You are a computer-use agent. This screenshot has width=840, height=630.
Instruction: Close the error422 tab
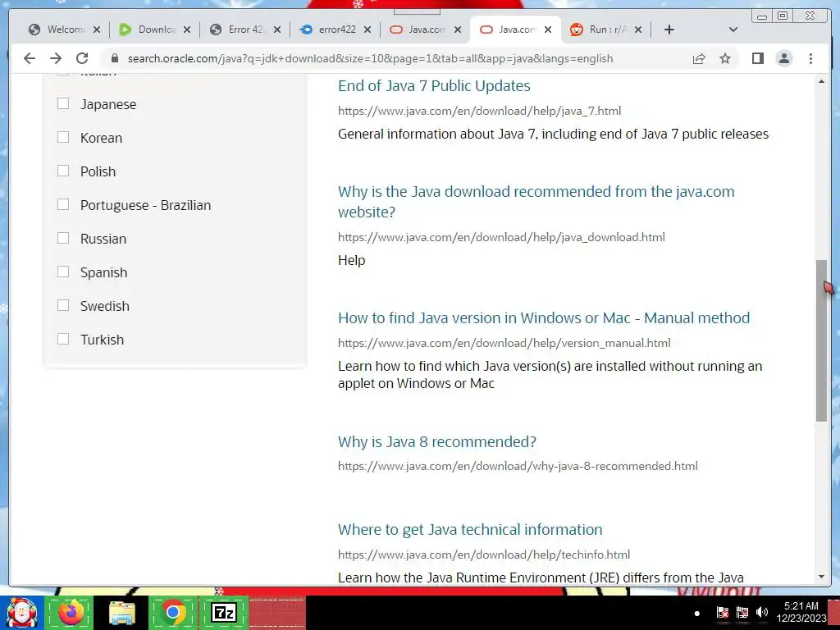(x=367, y=30)
